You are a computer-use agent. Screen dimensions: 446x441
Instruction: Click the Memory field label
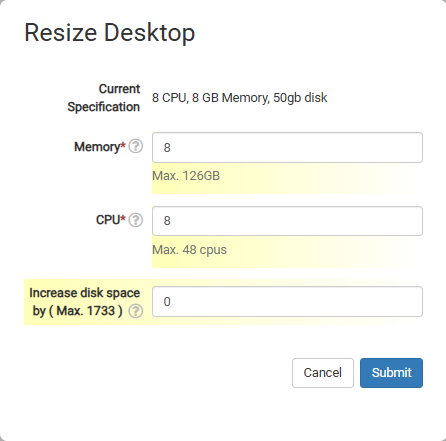[97, 147]
